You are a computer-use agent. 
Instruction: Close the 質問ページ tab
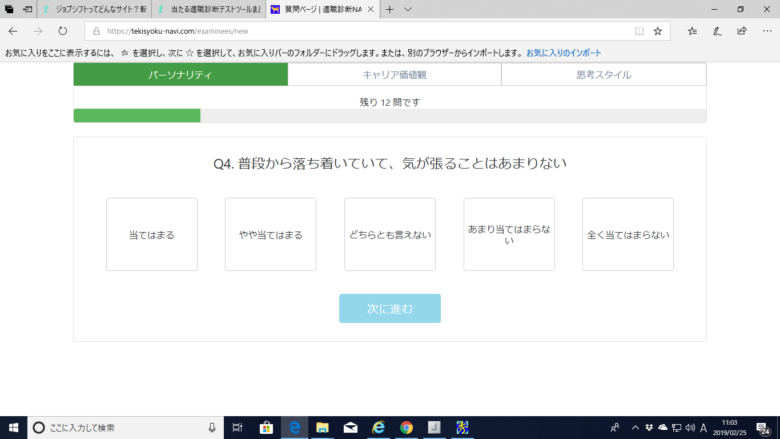coord(370,9)
